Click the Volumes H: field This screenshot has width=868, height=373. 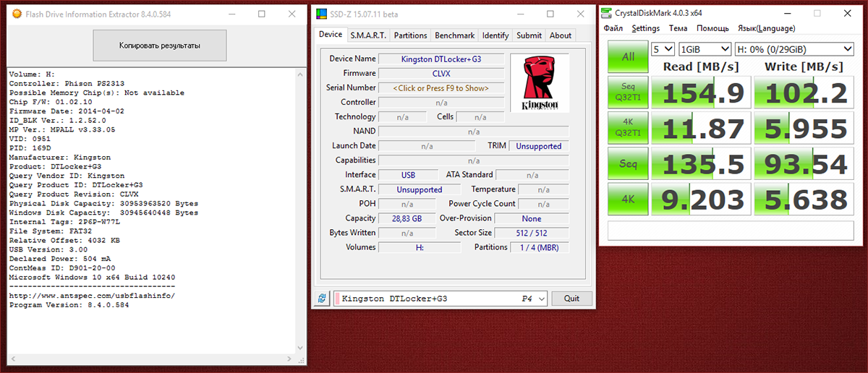(x=420, y=247)
